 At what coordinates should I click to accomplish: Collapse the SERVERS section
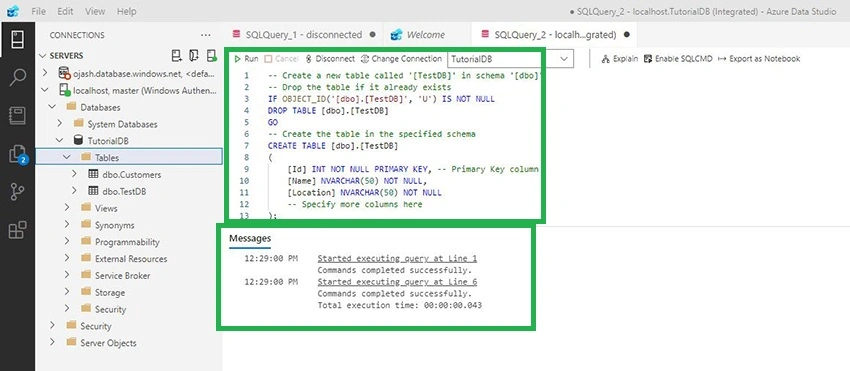click(43, 55)
